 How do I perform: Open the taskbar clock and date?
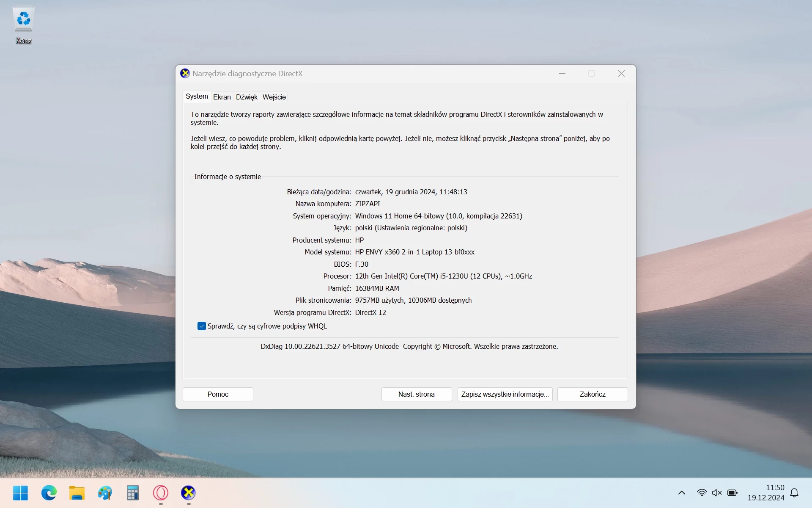click(766, 493)
